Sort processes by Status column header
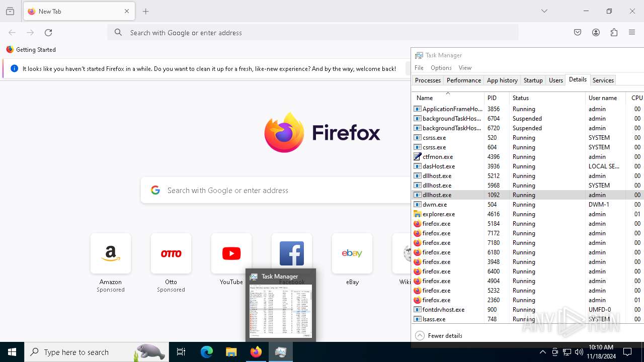The height and width of the screenshot is (362, 644). (547, 98)
